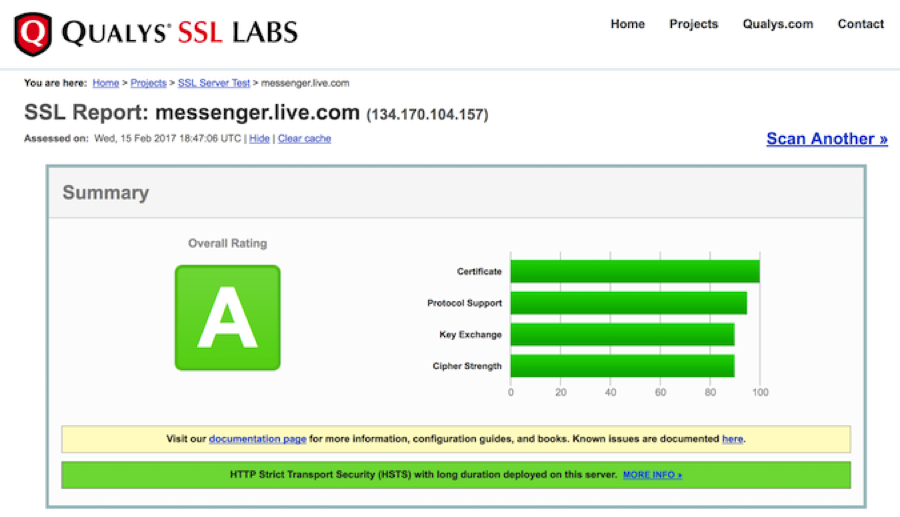This screenshot has width=900, height=517.
Task: Click the 'Summary' section heading
Action: click(x=106, y=193)
